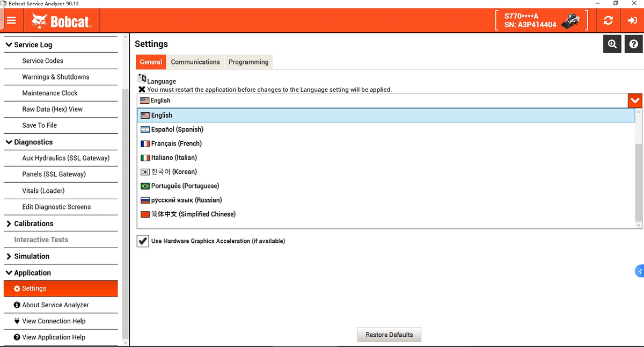This screenshot has width=644, height=347.
Task: Switch to the Communications tab
Action: pyautogui.click(x=195, y=62)
